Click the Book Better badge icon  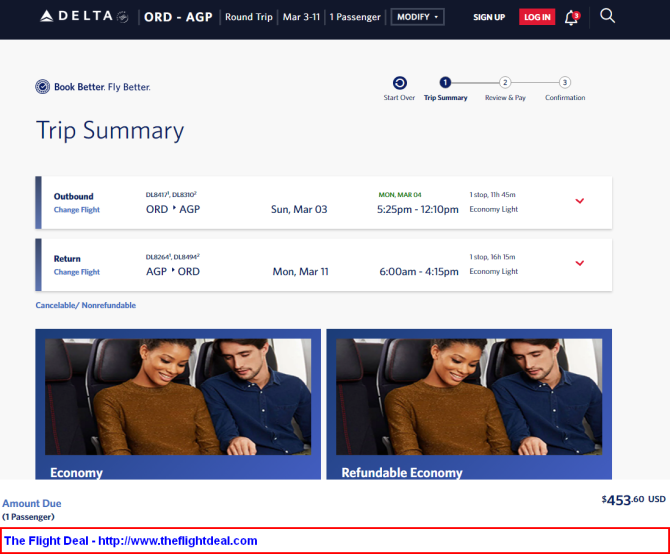(x=42, y=87)
